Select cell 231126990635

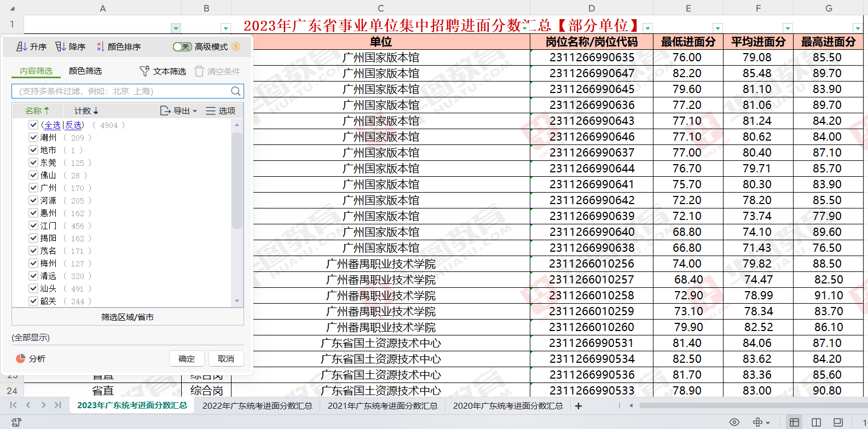coord(592,57)
